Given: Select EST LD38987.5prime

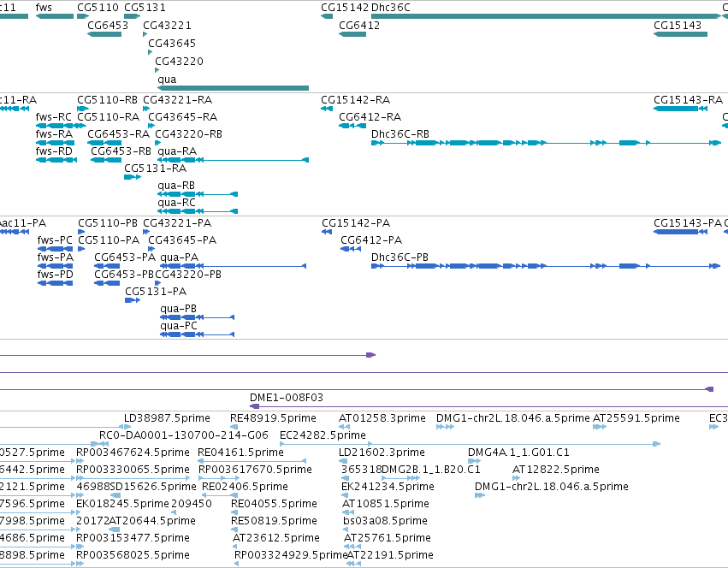Looking at the screenshot, I should (127, 427).
